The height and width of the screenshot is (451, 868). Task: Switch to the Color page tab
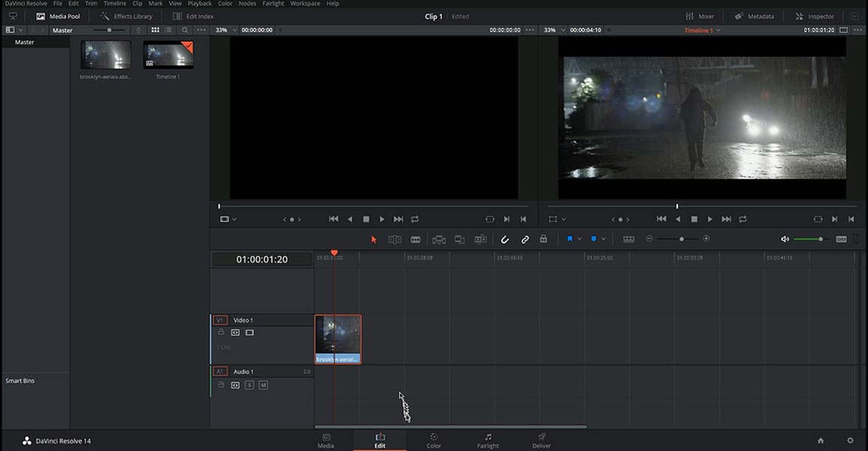433,440
